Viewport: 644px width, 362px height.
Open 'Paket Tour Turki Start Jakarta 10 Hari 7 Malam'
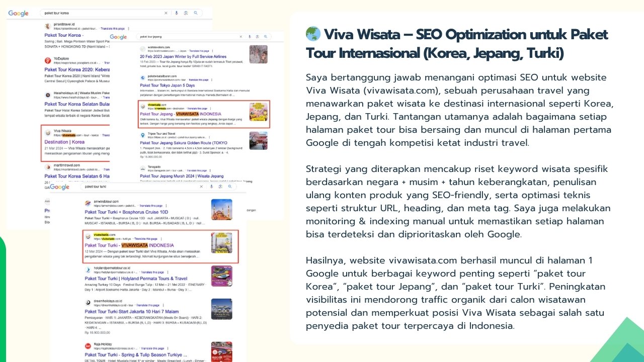[x=131, y=312]
